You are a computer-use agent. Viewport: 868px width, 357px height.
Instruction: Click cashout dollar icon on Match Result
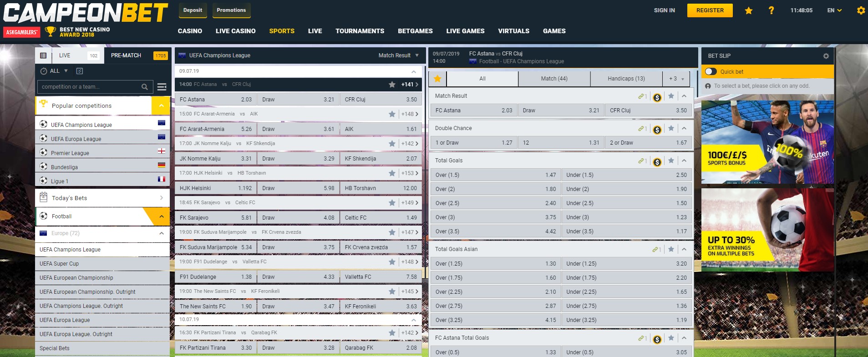[657, 97]
